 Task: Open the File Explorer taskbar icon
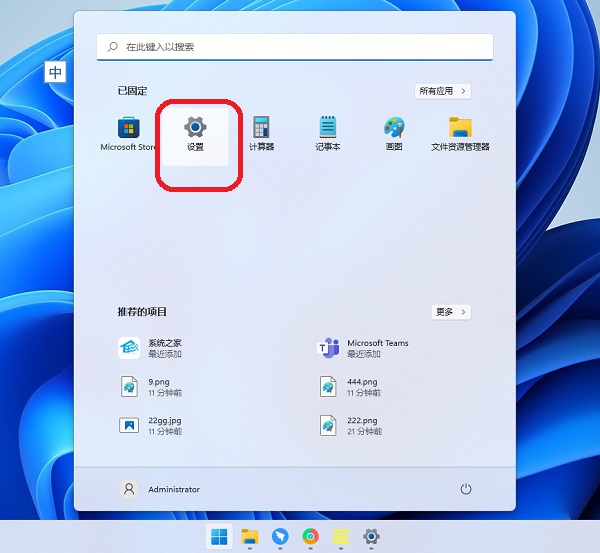click(x=250, y=537)
